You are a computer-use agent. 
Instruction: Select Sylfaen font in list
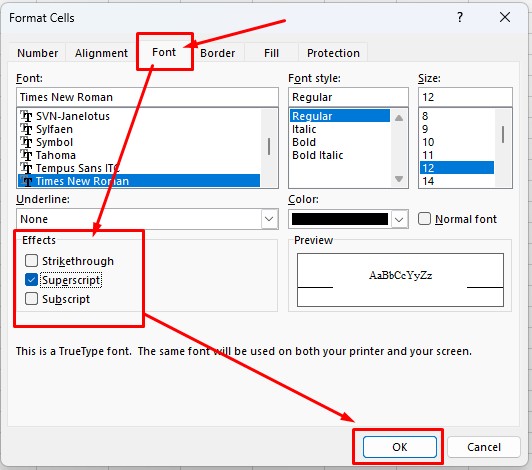point(139,129)
